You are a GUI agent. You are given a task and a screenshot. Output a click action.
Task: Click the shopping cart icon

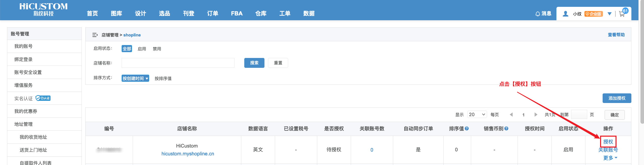point(622,14)
